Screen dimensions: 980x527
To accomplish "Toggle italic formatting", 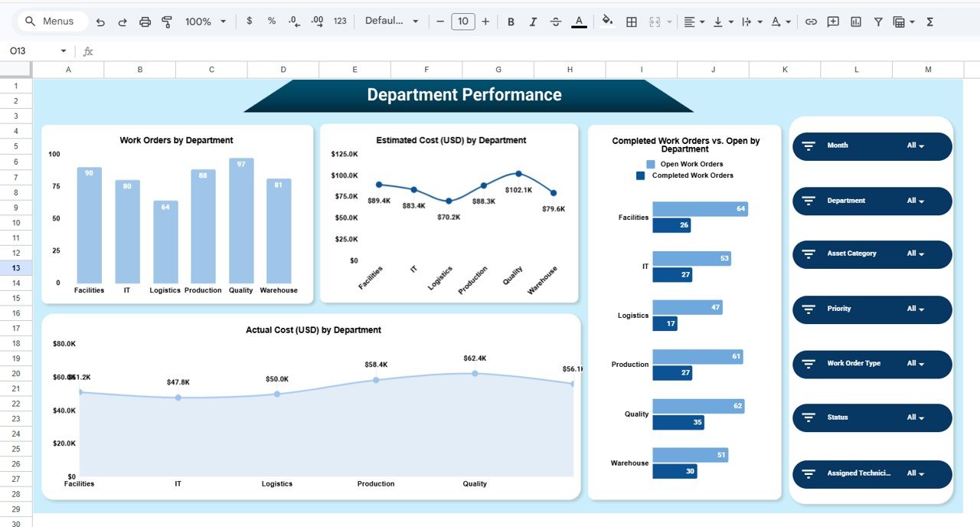I will pos(533,21).
